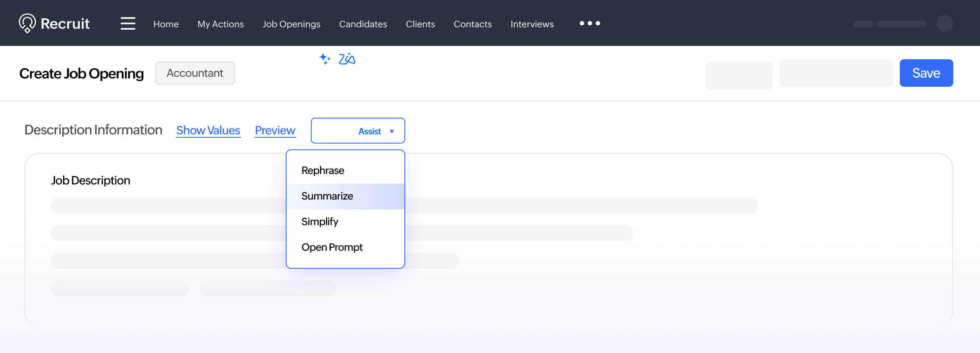Click the blue Save button

(926, 73)
